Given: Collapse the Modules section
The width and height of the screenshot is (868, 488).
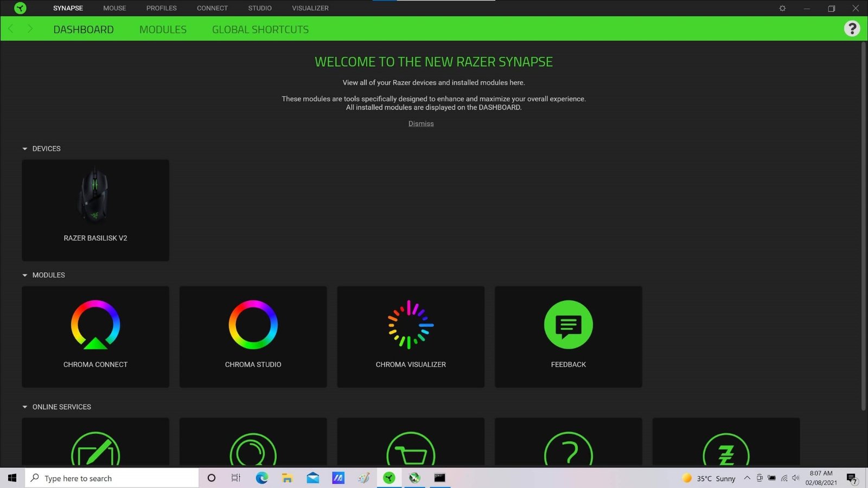Looking at the screenshot, I should (x=25, y=275).
